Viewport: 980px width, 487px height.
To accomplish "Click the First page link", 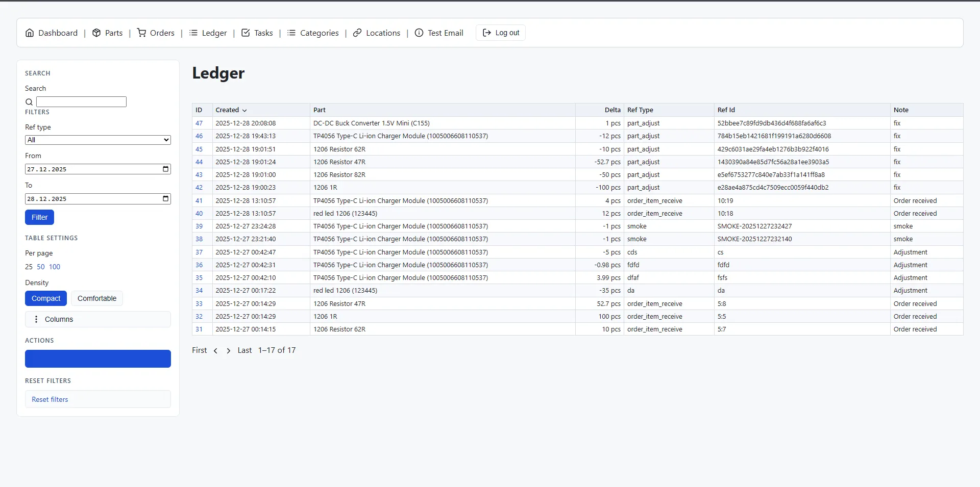I will coord(200,350).
